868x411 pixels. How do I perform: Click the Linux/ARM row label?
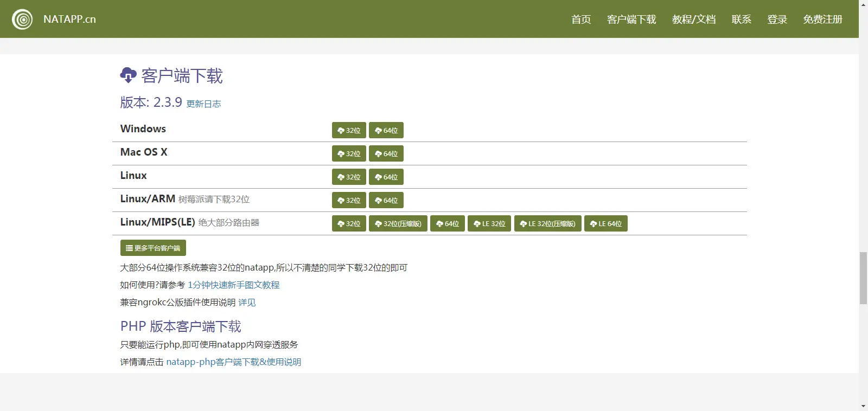coord(148,198)
